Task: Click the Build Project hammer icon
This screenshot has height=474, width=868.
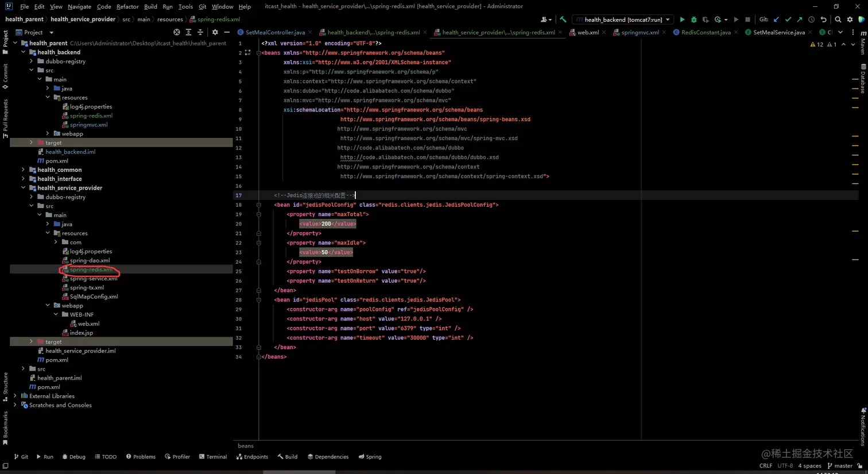Action: pos(563,20)
